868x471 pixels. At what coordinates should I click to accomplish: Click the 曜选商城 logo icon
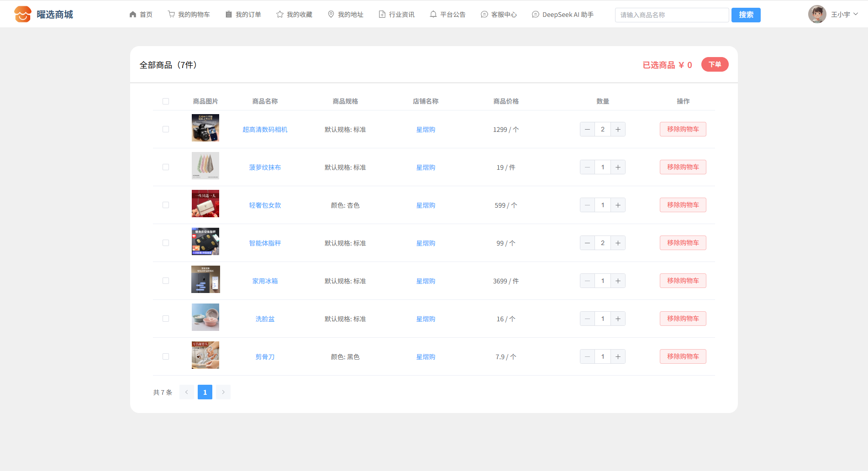[22, 15]
